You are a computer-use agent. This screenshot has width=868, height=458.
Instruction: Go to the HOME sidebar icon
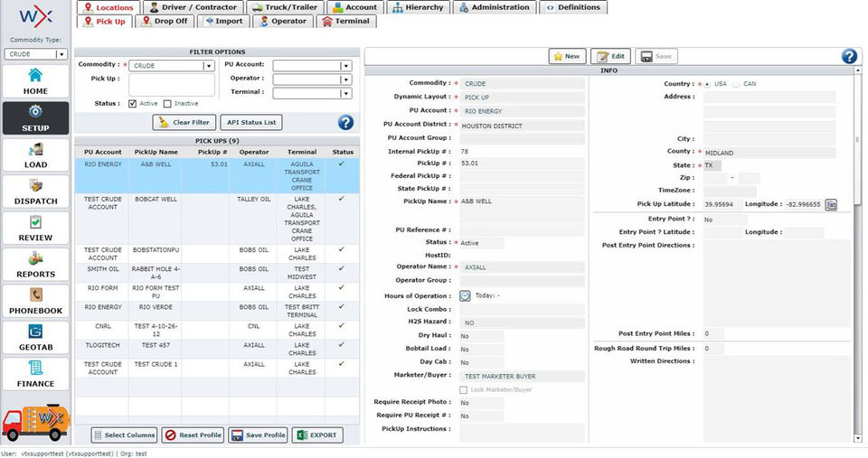click(x=35, y=81)
